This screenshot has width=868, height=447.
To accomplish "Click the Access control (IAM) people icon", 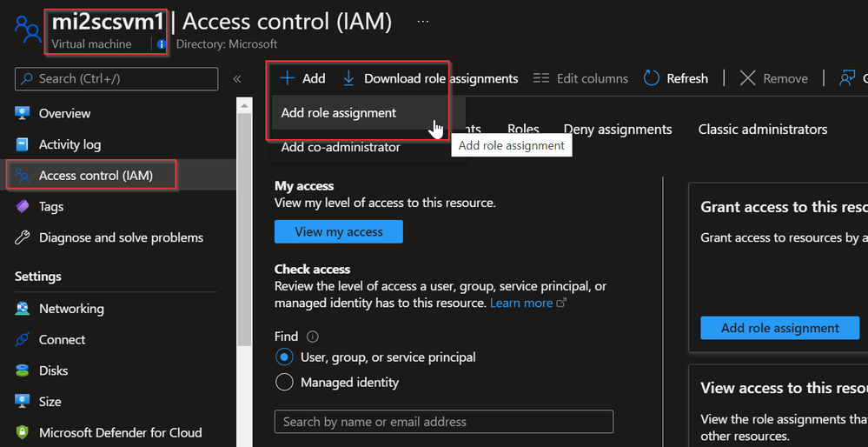I will coord(22,176).
